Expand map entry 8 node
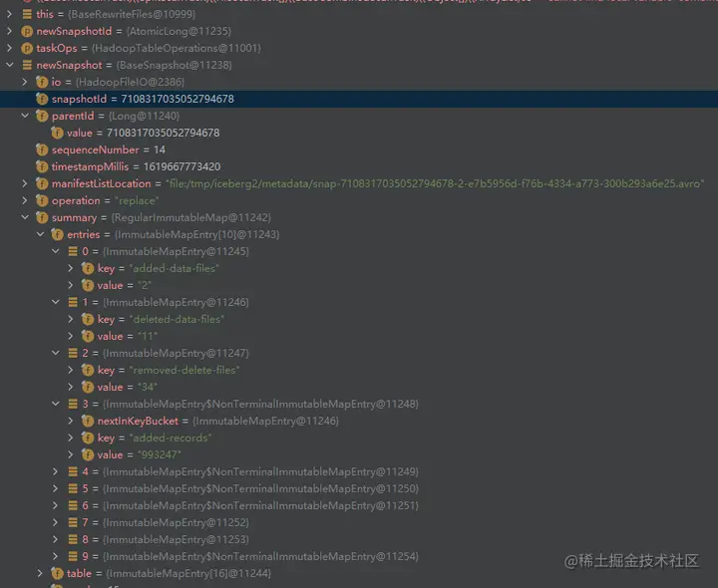The width and height of the screenshot is (718, 588). (56, 539)
